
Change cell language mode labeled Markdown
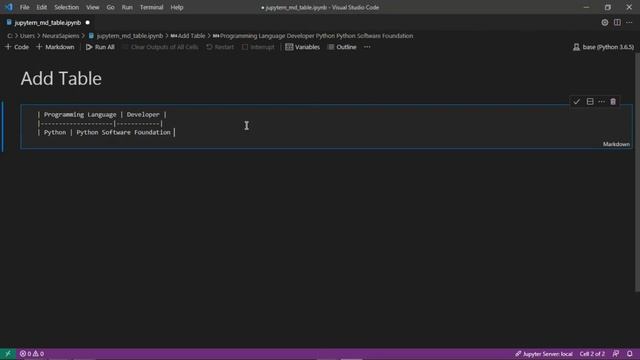(616, 144)
